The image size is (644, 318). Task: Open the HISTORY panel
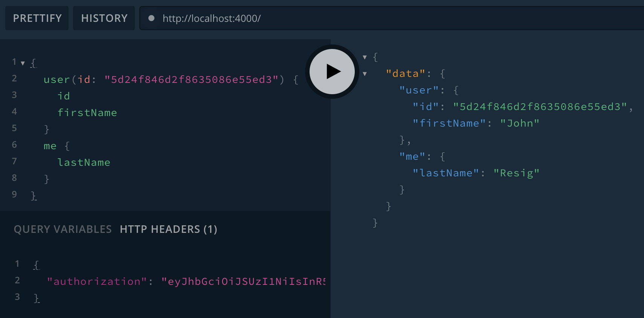coord(104,18)
